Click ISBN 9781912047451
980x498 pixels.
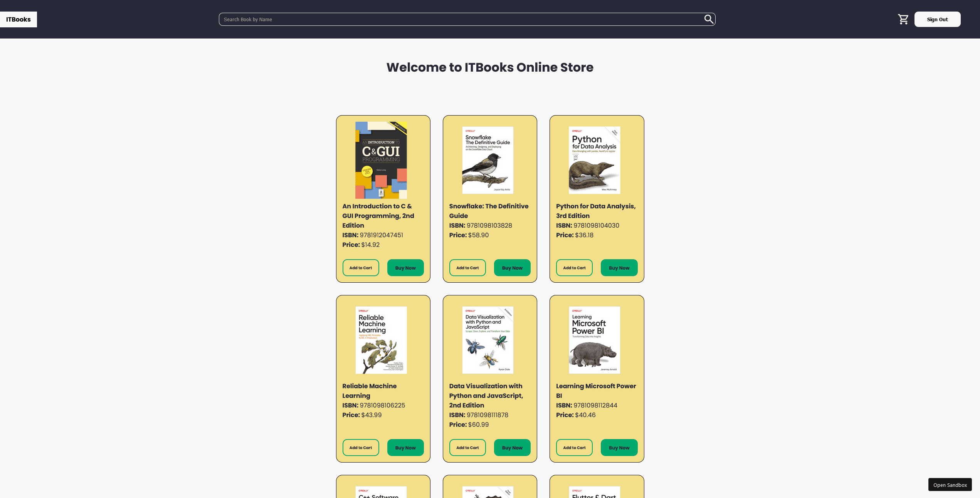[381, 235]
